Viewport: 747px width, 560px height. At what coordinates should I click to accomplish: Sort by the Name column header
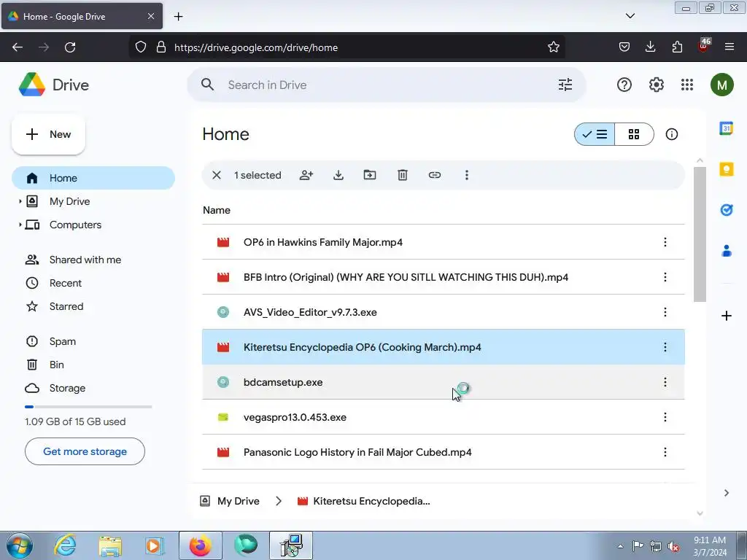point(216,210)
